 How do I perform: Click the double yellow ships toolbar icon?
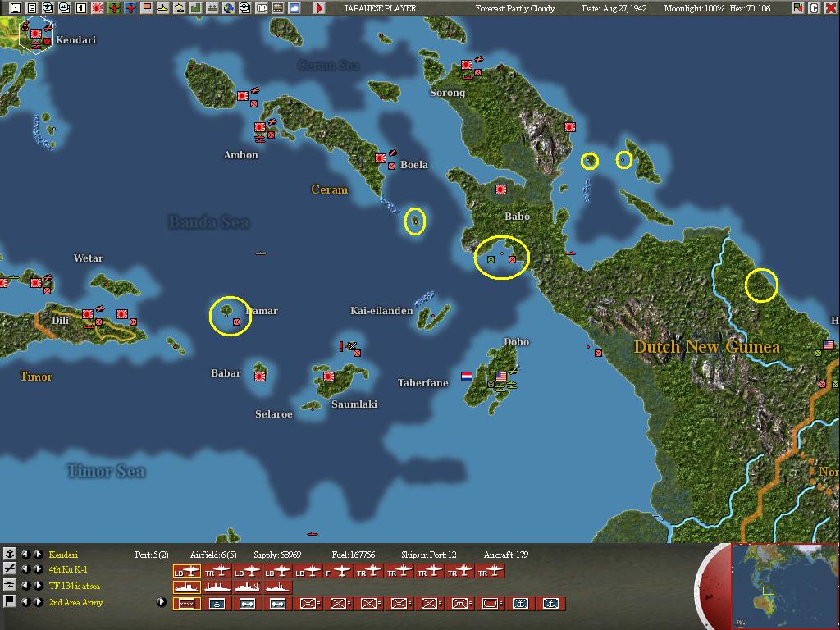tap(180, 8)
